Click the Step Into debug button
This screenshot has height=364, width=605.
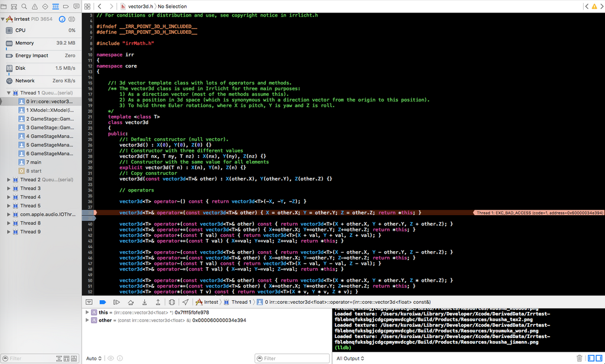(x=144, y=302)
